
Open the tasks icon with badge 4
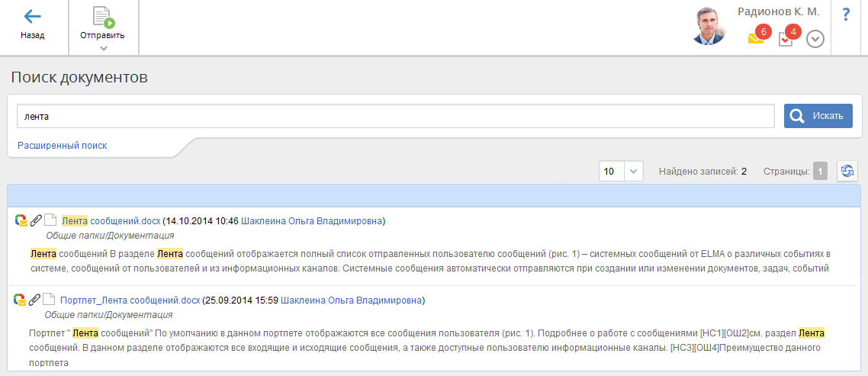(x=786, y=38)
